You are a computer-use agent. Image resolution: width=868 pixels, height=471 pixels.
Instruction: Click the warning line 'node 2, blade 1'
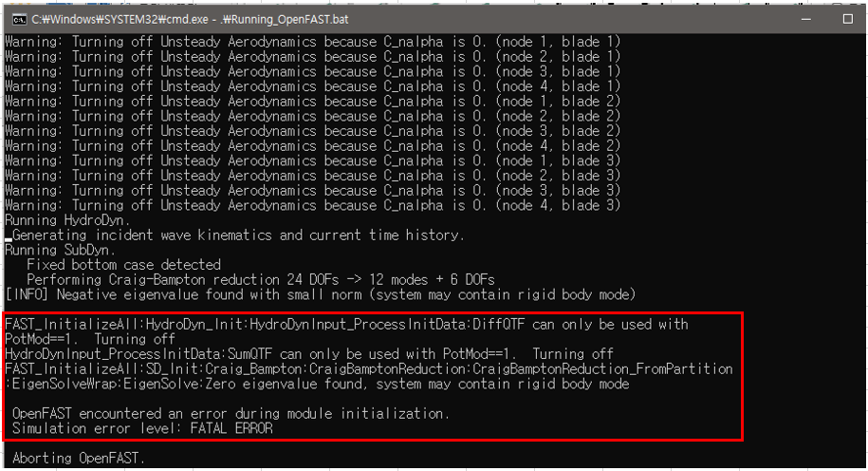pyautogui.click(x=313, y=57)
